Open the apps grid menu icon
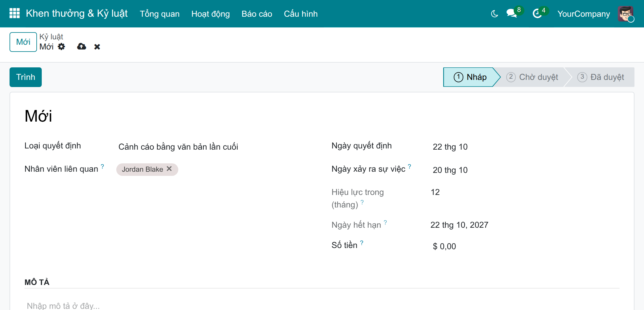 point(15,13)
